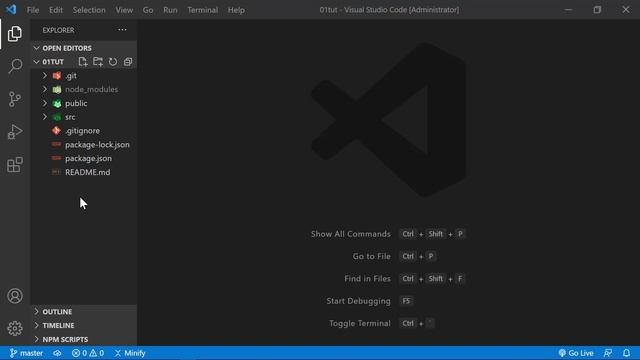Viewport: 640px width, 360px height.
Task: Click the feedback icon in status bar
Action: pos(608,353)
